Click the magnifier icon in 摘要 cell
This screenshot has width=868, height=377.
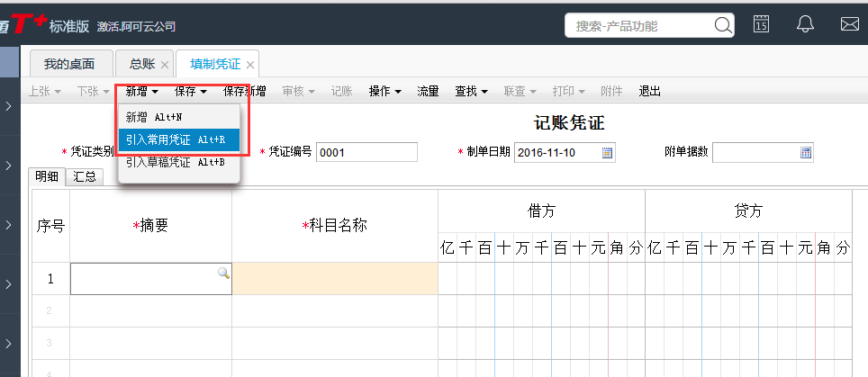click(x=223, y=273)
